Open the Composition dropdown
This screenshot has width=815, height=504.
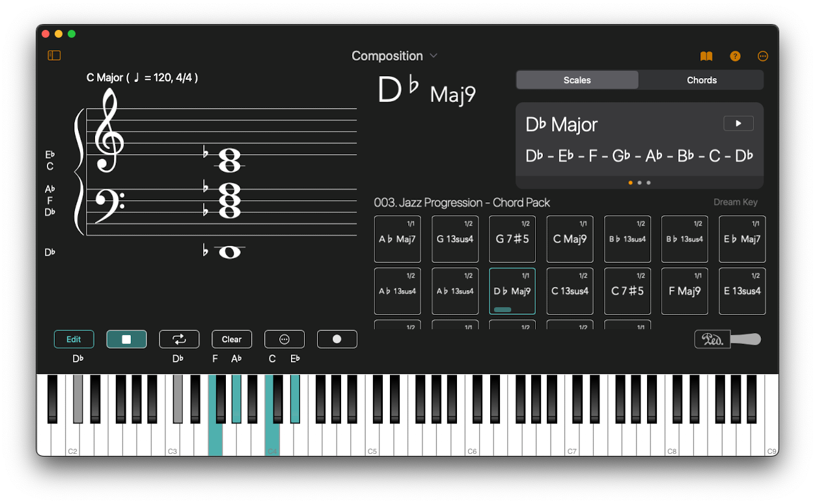click(394, 56)
